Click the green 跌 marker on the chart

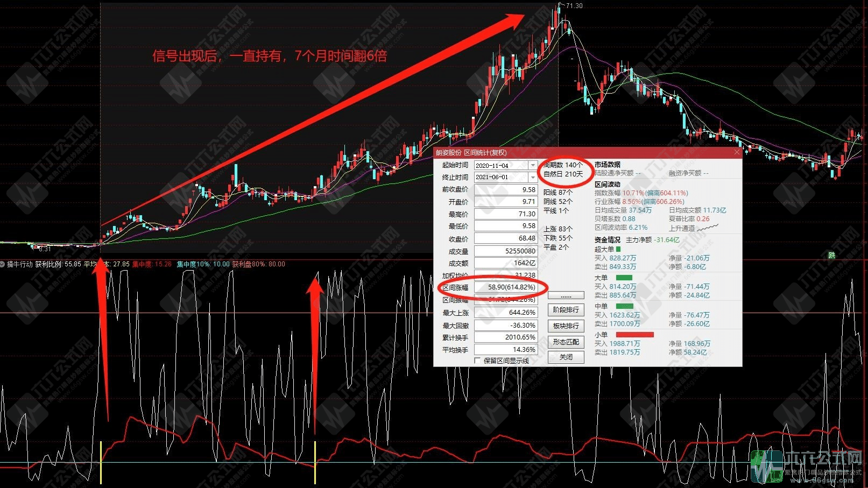[831, 255]
